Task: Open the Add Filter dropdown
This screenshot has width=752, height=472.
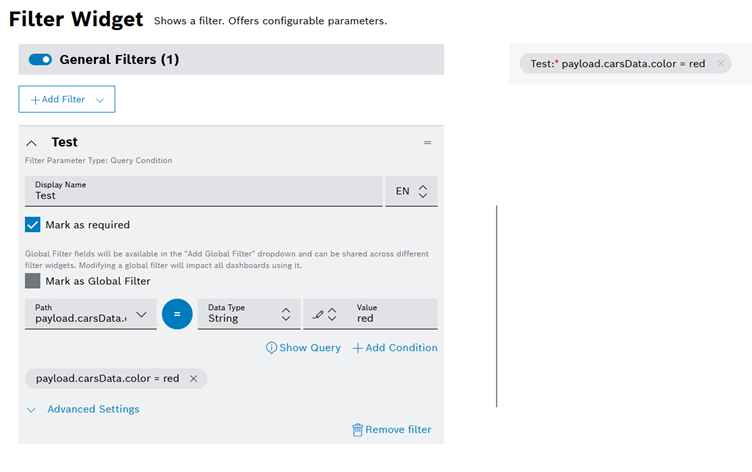Action: coord(67,99)
